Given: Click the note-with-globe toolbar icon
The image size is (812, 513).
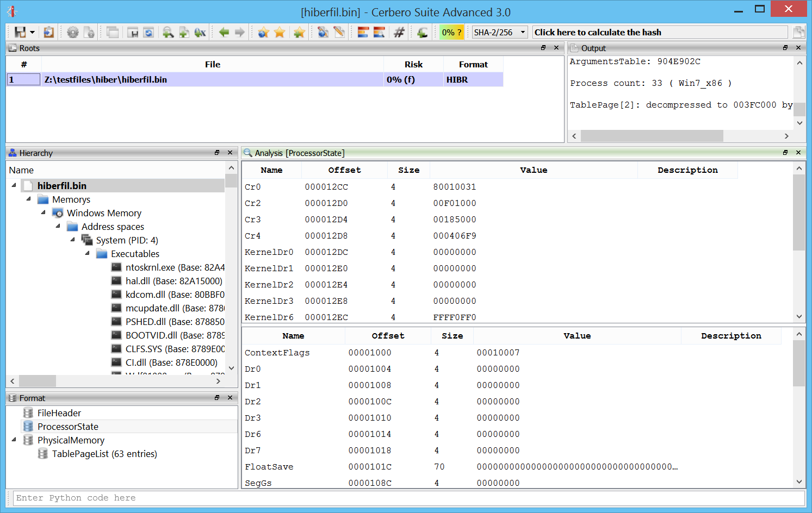Looking at the screenshot, I should click(x=323, y=33).
